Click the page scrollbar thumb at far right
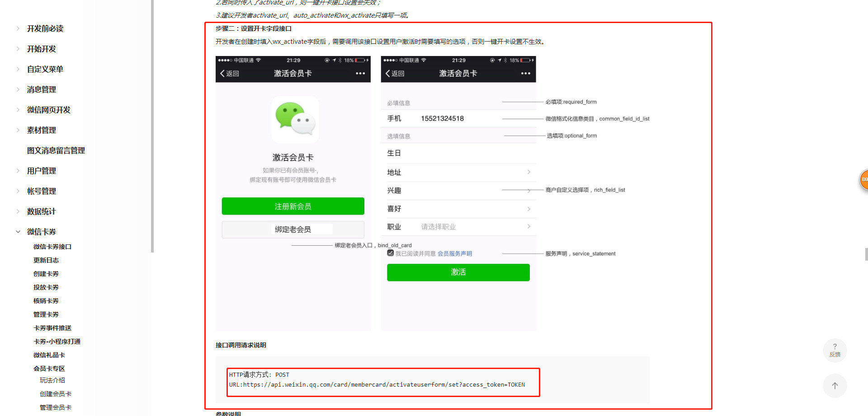Screen dimensions: 868x416 coord(866,254)
